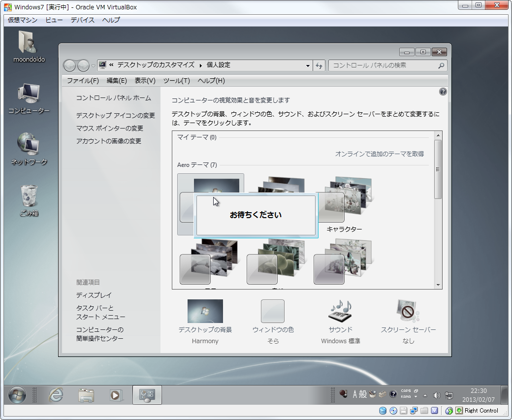
Task: Show hidden system tray icons
Action: click(425, 395)
